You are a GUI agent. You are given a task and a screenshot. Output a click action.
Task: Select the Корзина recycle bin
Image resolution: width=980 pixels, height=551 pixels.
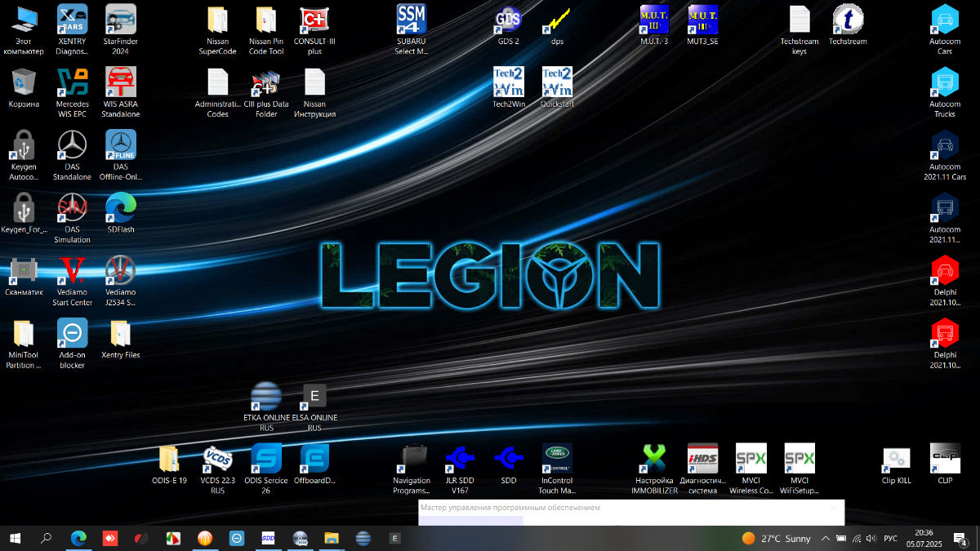coord(24,82)
